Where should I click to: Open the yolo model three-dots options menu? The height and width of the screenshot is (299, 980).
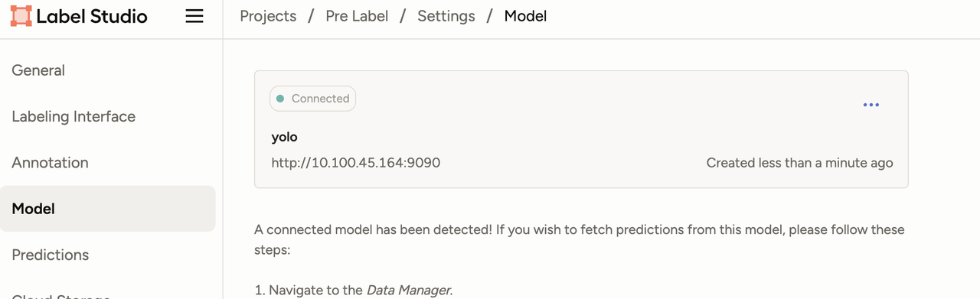[x=871, y=105]
